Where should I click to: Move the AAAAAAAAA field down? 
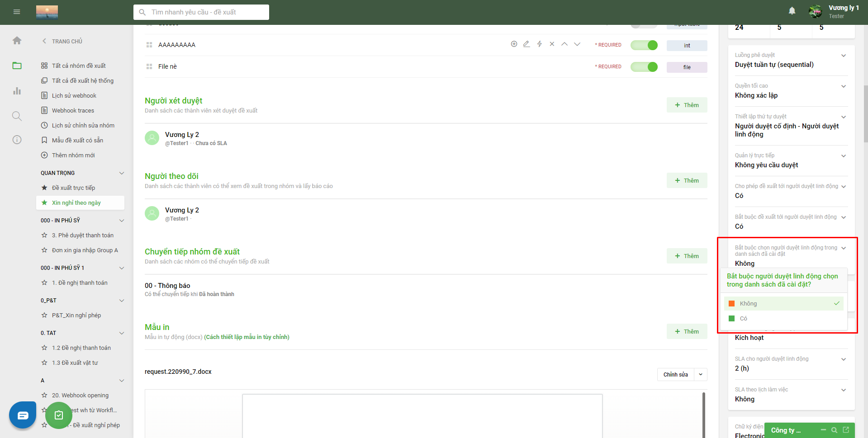point(577,44)
